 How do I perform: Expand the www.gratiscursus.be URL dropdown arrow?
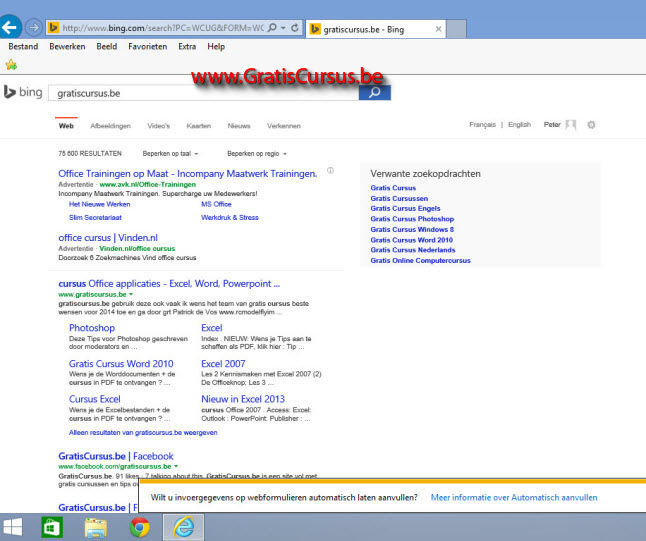tap(131, 294)
